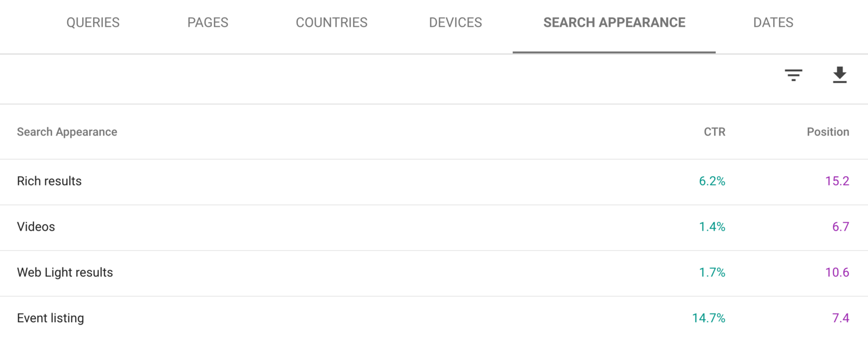Sort by CTR column header
The image size is (868, 339).
(x=714, y=132)
